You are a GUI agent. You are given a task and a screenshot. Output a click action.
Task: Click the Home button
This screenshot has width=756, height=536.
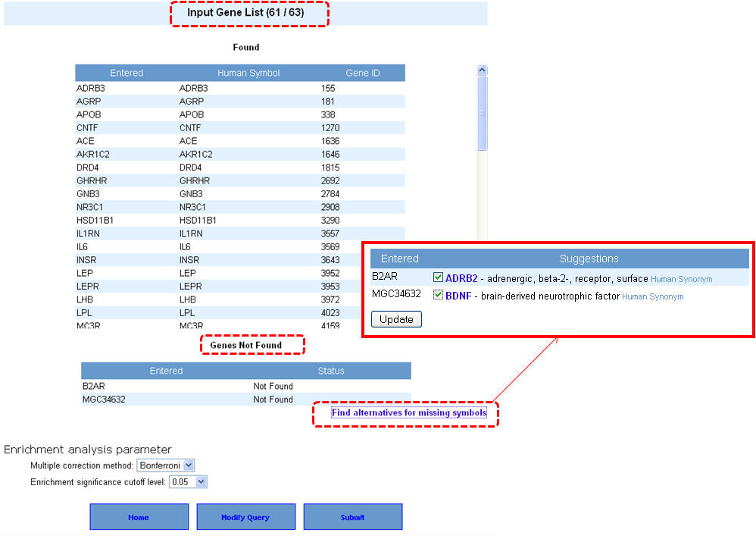pyautogui.click(x=139, y=517)
